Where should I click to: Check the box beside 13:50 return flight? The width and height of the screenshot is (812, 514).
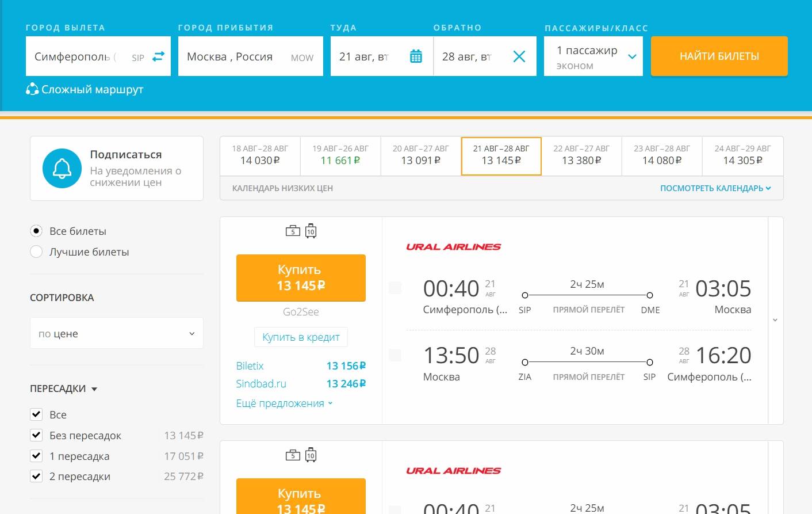(395, 355)
